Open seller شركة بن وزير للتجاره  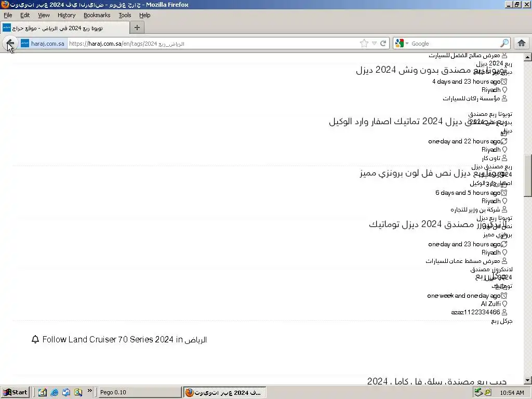[x=475, y=210]
